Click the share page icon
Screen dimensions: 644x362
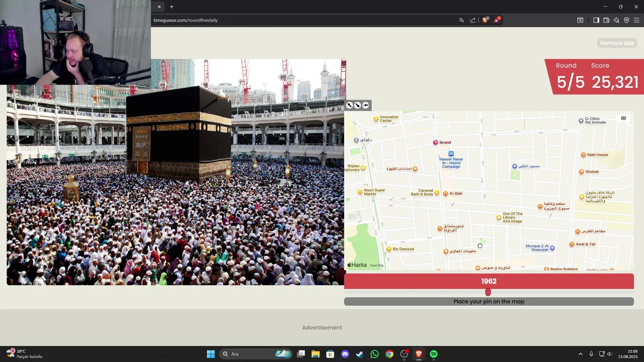pyautogui.click(x=473, y=20)
